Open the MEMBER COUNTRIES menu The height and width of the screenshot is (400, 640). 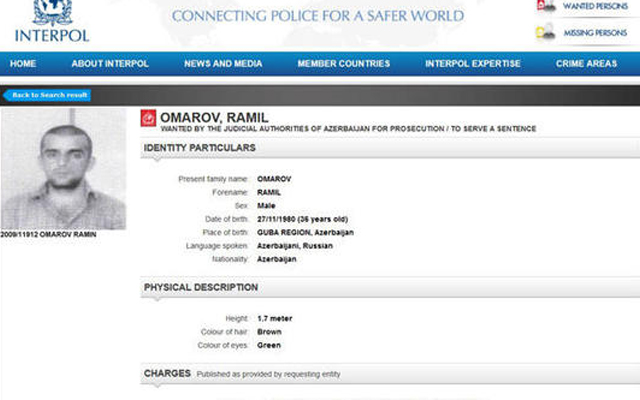344,64
